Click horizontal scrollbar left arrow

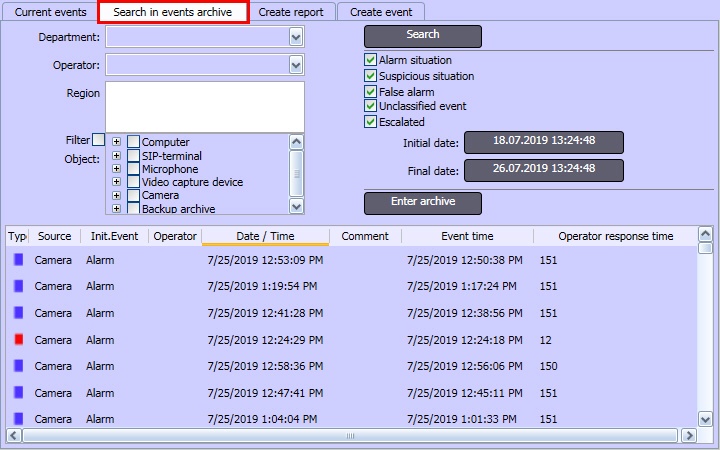(x=13, y=435)
